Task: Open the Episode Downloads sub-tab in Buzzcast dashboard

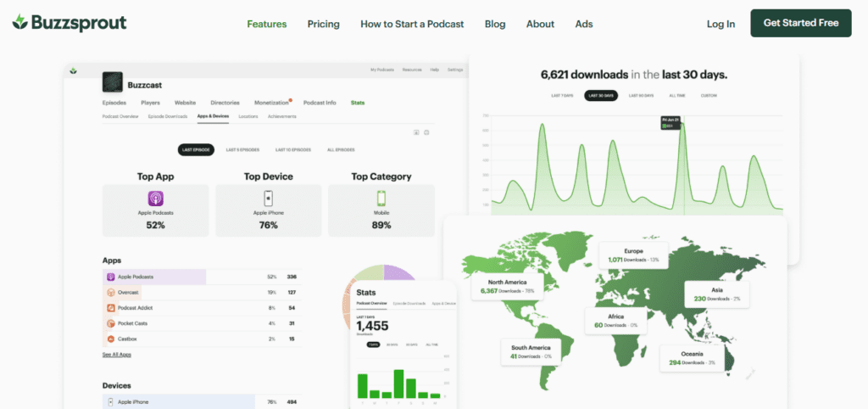Action: click(168, 116)
